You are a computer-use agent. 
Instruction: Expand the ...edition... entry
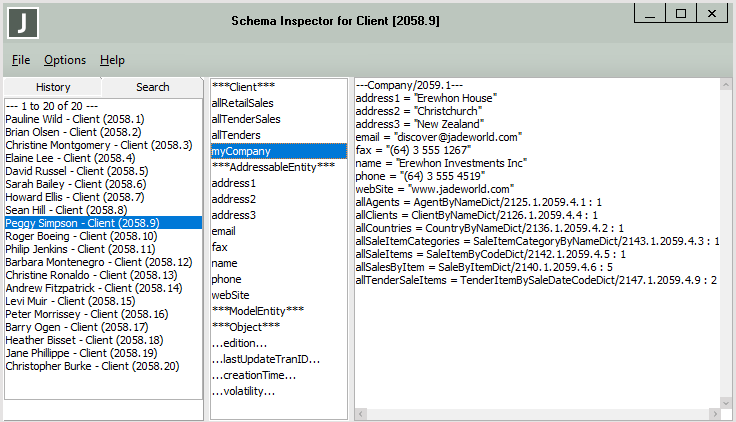(239, 343)
